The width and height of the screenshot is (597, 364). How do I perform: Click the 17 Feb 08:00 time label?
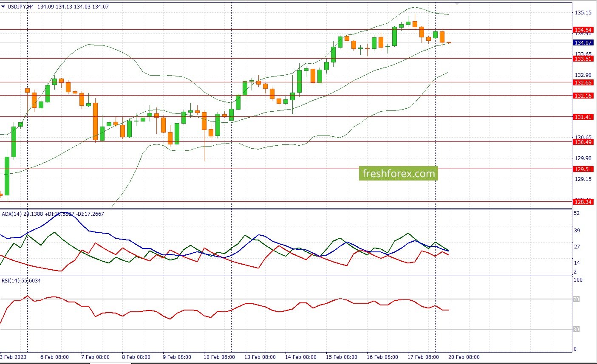pyautogui.click(x=423, y=357)
